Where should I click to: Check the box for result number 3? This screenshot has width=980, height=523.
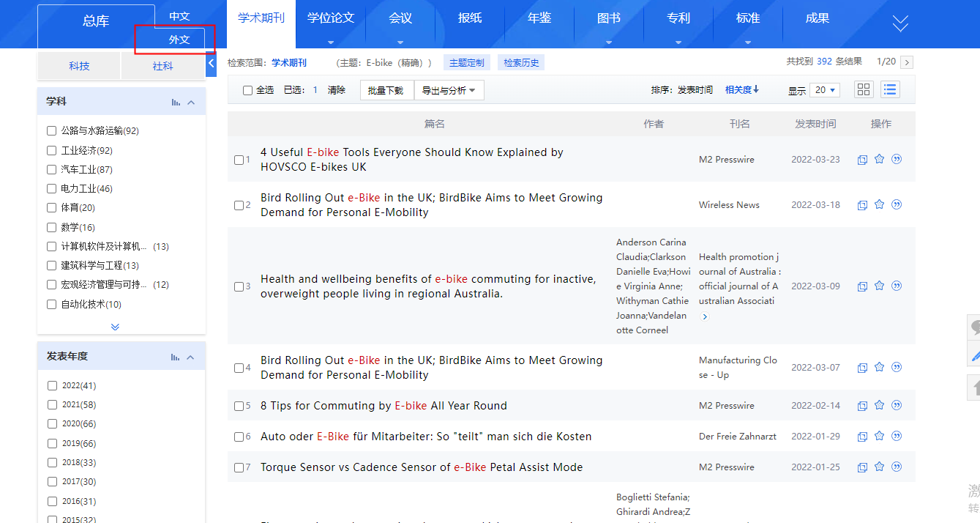(x=239, y=286)
